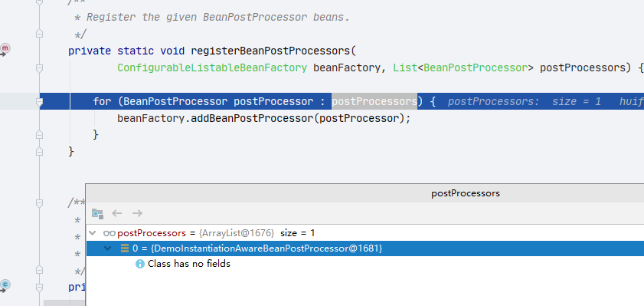The width and height of the screenshot is (644, 306).
Task: Collapse the DemoInstantiationAwareBeanPostProcessor entry
Action: pyautogui.click(x=108, y=248)
